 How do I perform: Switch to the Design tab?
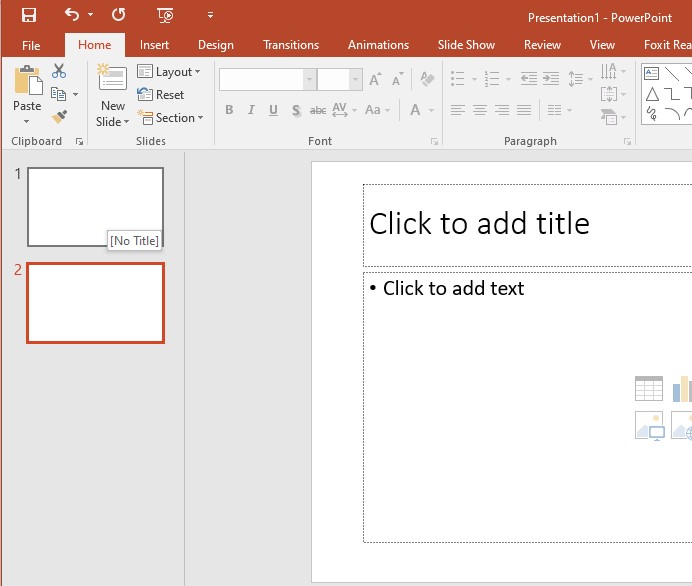coord(215,45)
